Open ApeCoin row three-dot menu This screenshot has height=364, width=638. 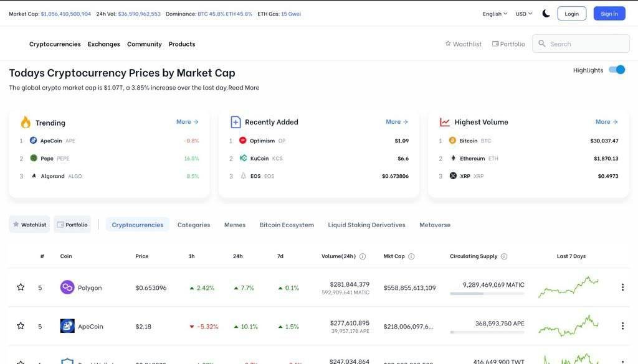pyautogui.click(x=622, y=326)
